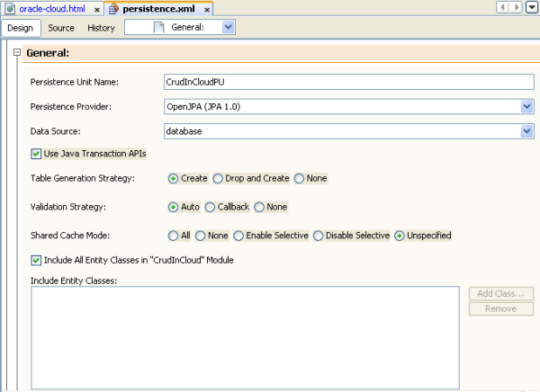Viewport: 540px width, 392px height.
Task: Toggle Include All Entity Classes checkbox
Action: (36, 261)
